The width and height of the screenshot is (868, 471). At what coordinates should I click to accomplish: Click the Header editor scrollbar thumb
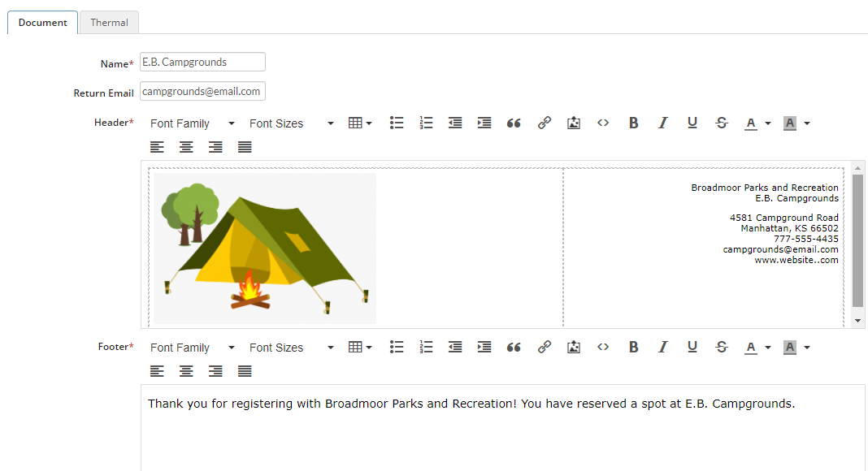click(x=857, y=240)
